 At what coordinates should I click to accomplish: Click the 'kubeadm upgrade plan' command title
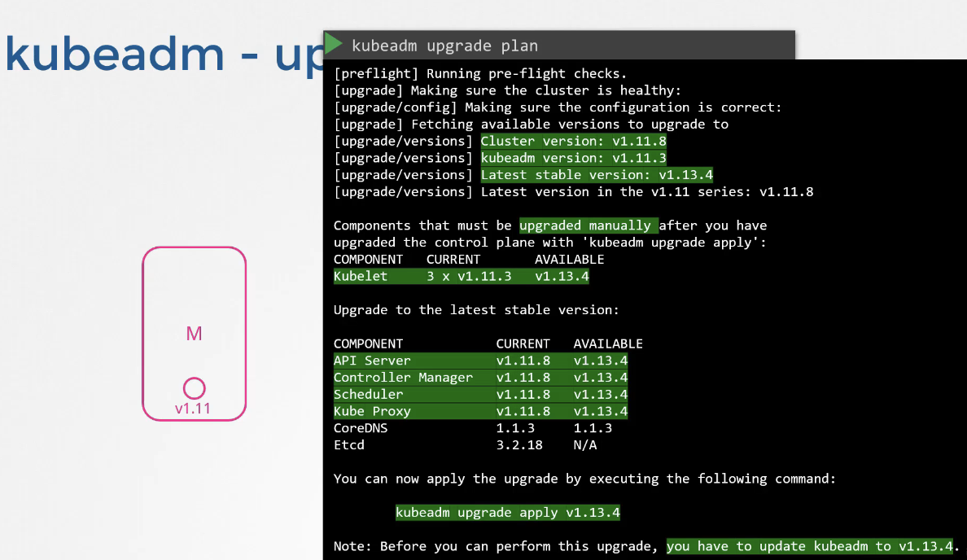[x=444, y=46]
